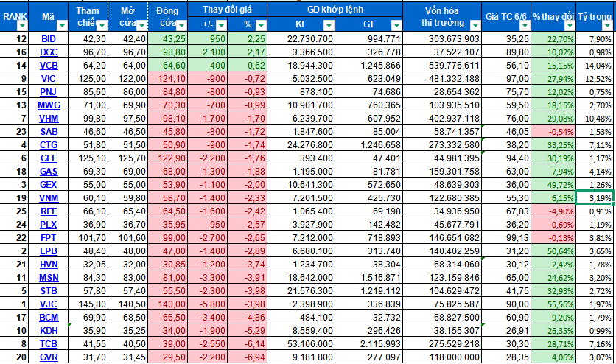This screenshot has width=616, height=364.
Task: Open the Mã column filter dropdown
Action: pyautogui.click(x=62, y=26)
